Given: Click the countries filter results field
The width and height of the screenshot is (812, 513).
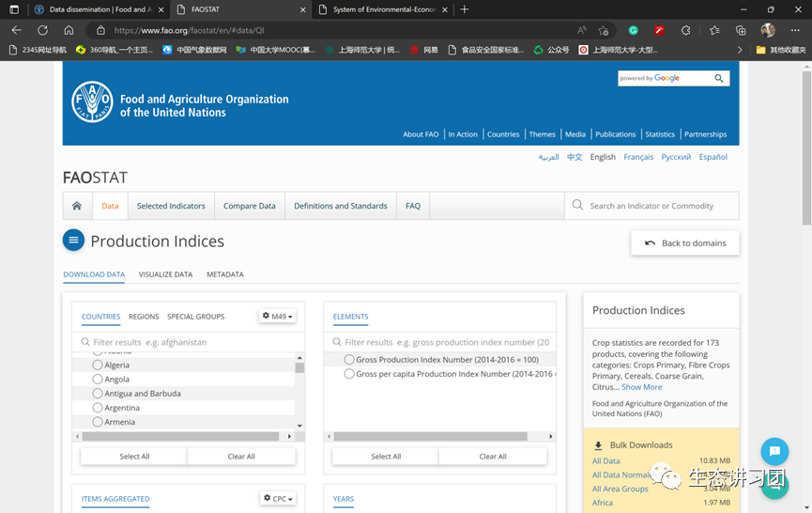Looking at the screenshot, I should coord(189,342).
